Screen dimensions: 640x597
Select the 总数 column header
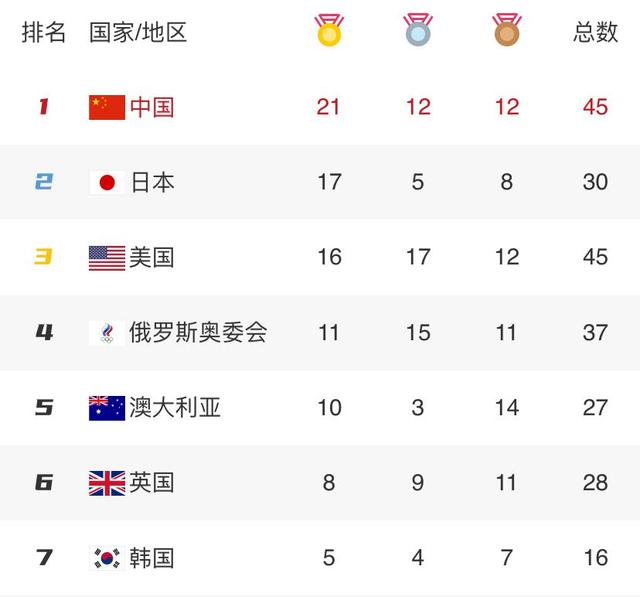595,32
